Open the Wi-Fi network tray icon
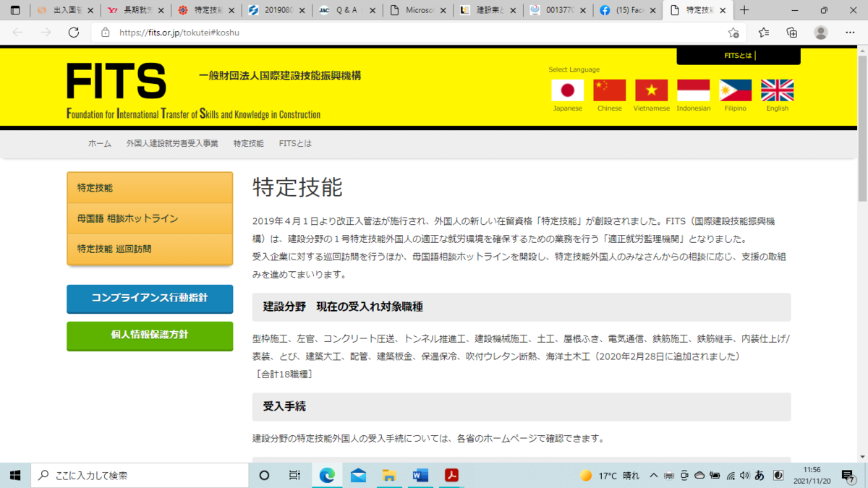Screen dimensions: 868x488 tap(731, 476)
